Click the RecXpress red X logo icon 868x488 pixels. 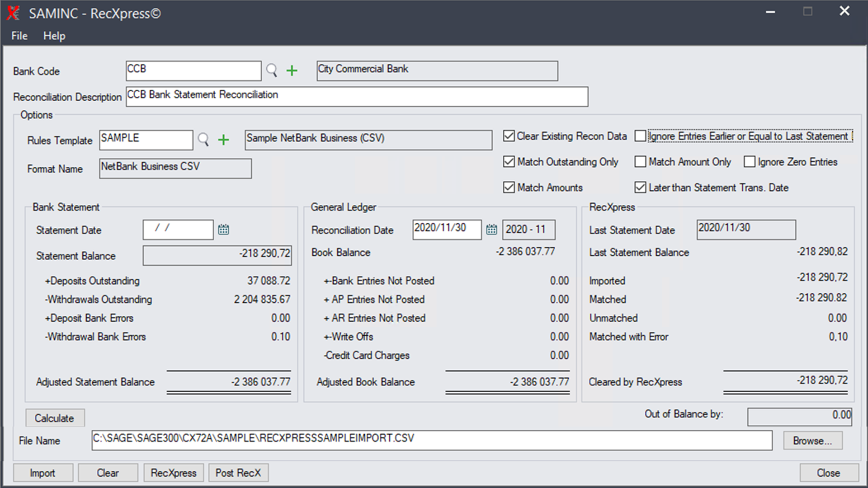[13, 13]
